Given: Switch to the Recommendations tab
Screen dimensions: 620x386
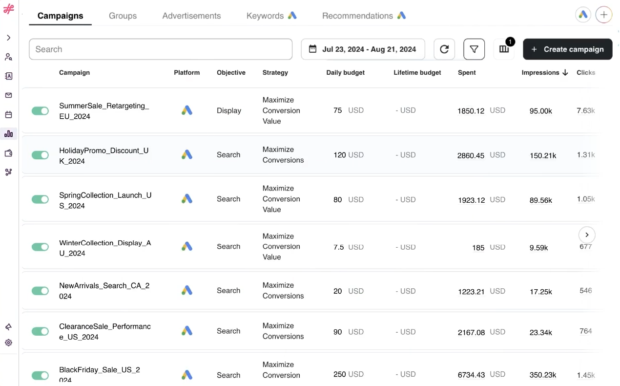Looking at the screenshot, I should coord(364,16).
